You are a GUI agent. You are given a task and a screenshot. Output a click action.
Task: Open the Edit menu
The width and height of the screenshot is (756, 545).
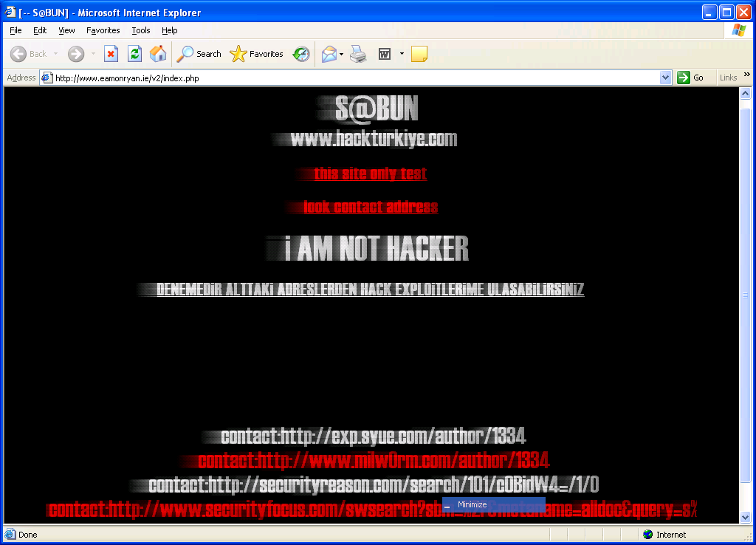(x=40, y=30)
